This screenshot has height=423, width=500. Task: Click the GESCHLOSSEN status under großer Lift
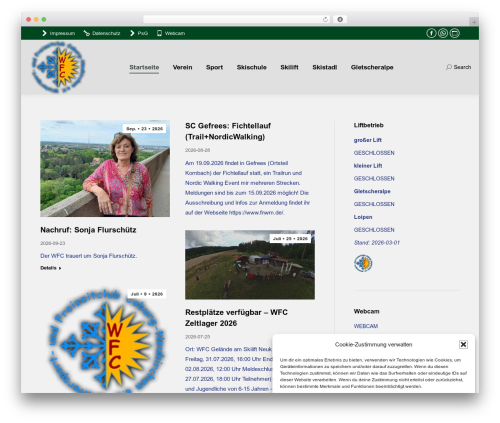[x=374, y=153]
